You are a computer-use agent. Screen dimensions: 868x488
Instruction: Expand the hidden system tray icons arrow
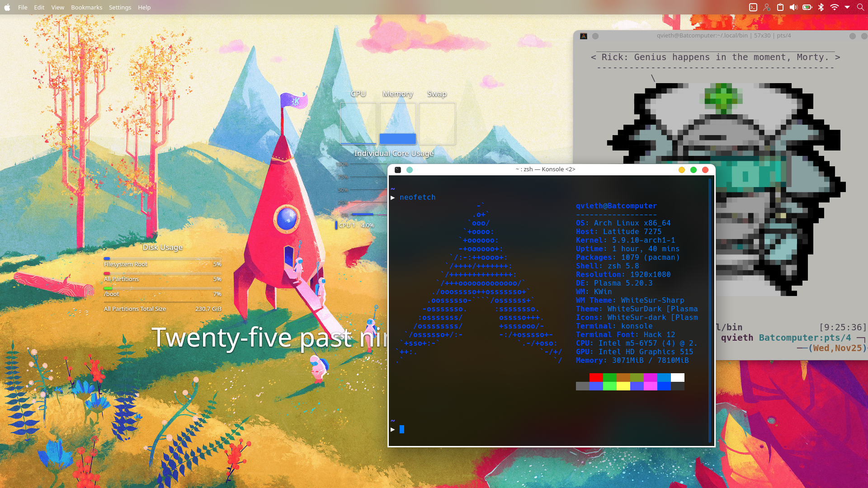(847, 7)
